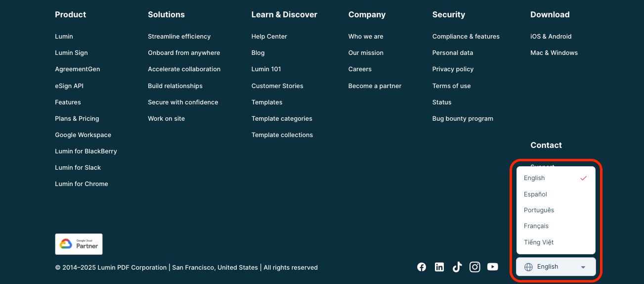
Task: Open Secure with confidence solution
Action: coord(183,102)
